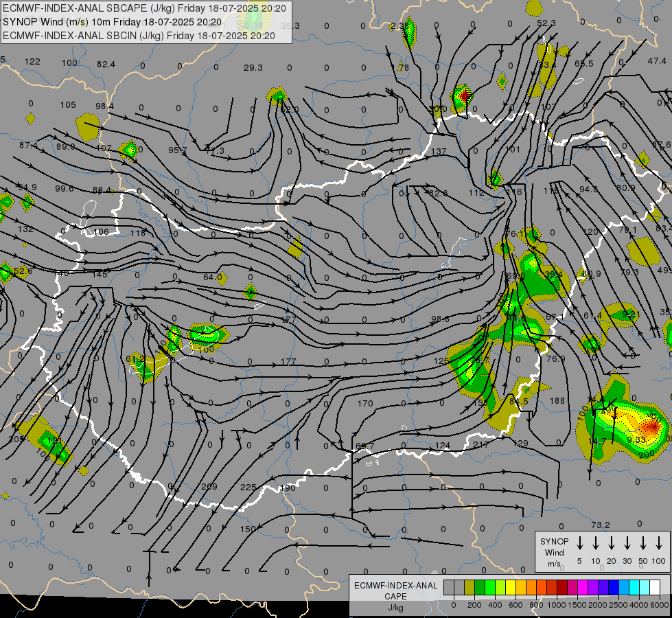Click the map value 65.5
Image resolution: width=672 pixels, height=618 pixels.
pos(583,63)
